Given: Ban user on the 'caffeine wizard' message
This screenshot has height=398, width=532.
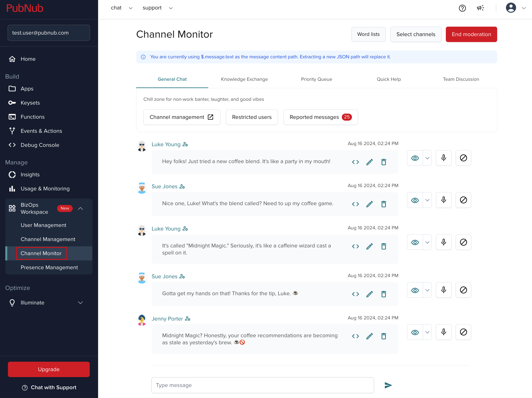Looking at the screenshot, I should (x=463, y=242).
